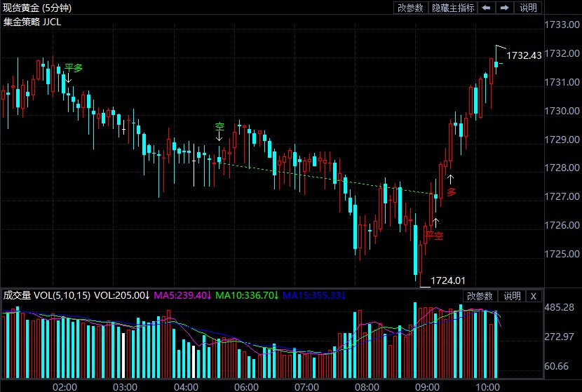This screenshot has height=392, width=582.
Task: Click the 1725.00 price axis label
Action: click(x=562, y=254)
